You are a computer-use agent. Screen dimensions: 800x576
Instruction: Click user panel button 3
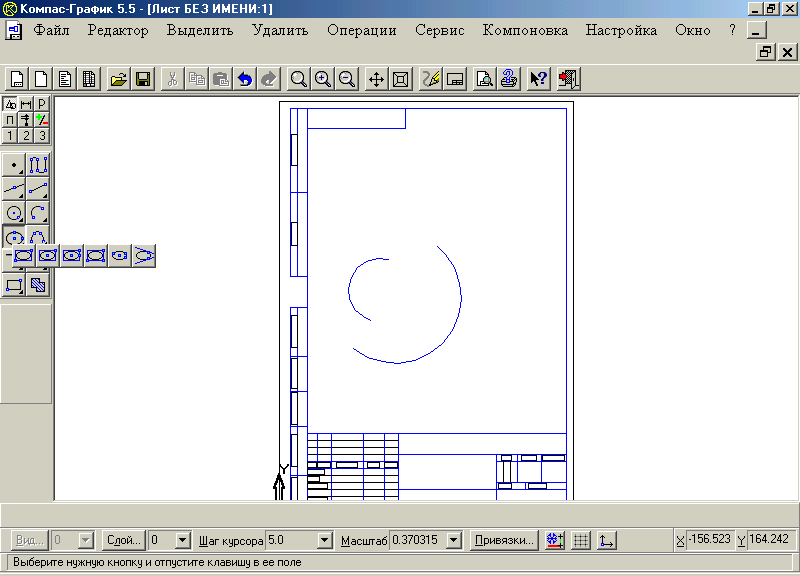point(42,136)
